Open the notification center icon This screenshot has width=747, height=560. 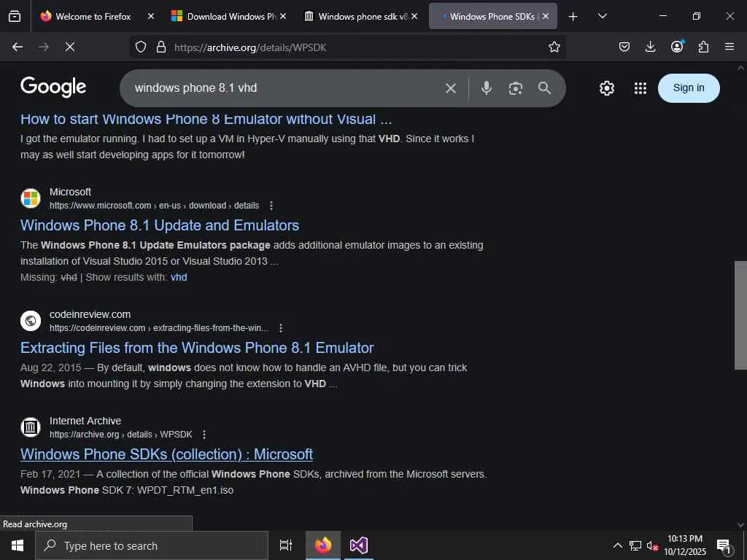pos(724,546)
